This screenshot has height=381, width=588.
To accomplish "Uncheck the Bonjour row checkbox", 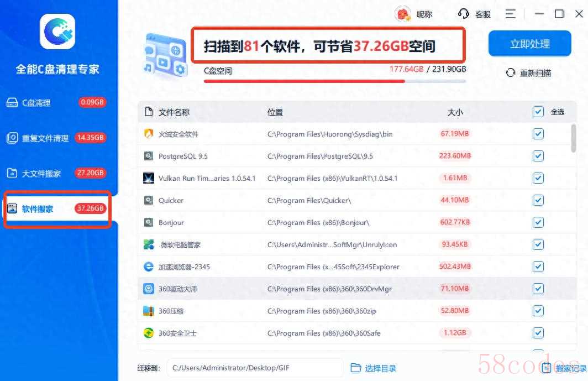I will [x=538, y=222].
